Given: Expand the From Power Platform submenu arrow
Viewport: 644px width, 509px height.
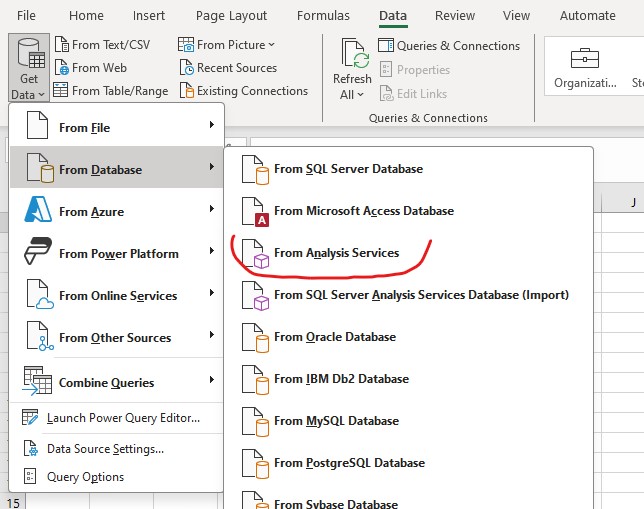Looking at the screenshot, I should pyautogui.click(x=212, y=250).
